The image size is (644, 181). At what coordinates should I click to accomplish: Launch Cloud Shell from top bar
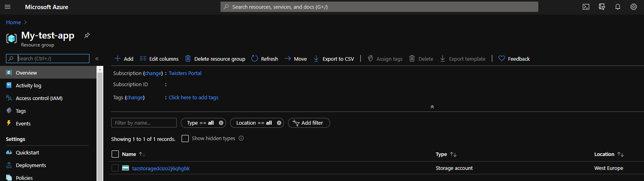586,7
